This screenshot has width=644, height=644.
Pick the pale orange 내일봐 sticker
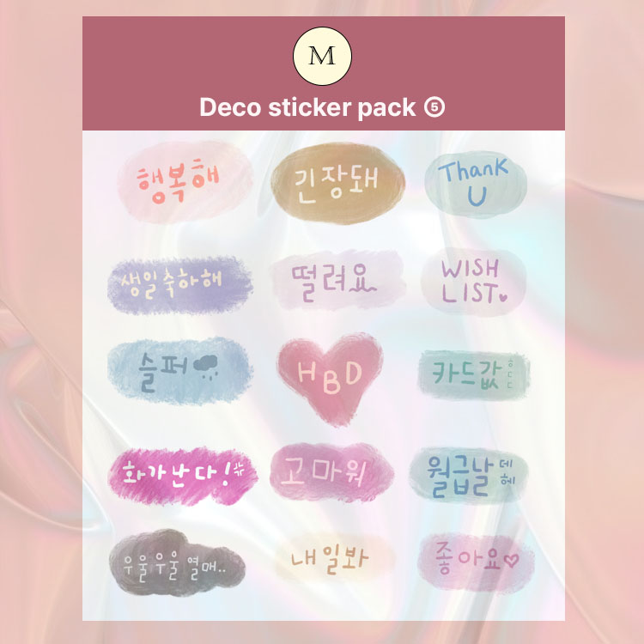click(x=331, y=559)
